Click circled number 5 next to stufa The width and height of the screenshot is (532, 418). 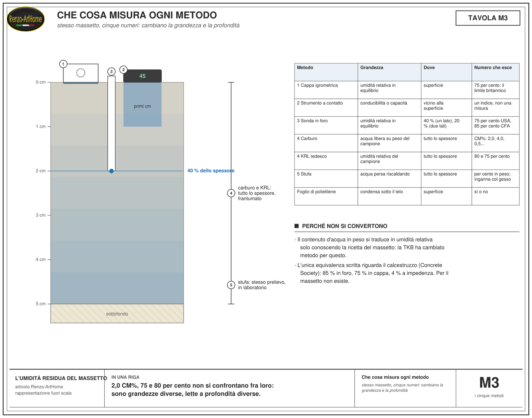(231, 285)
